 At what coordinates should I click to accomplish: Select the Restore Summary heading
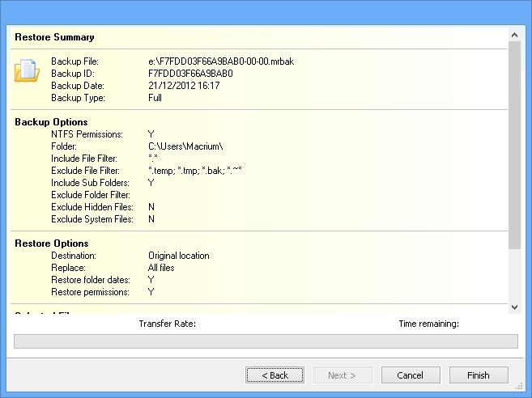[x=54, y=37]
